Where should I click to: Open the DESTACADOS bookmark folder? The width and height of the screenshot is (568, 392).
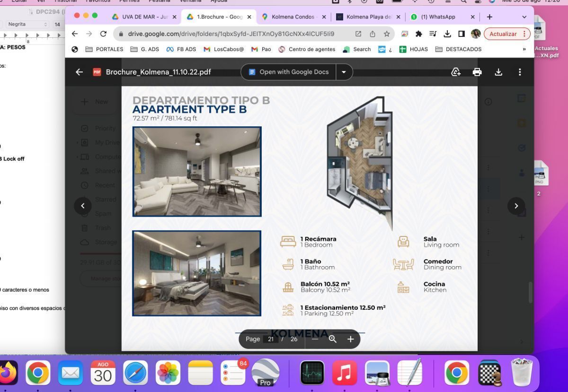(458, 49)
